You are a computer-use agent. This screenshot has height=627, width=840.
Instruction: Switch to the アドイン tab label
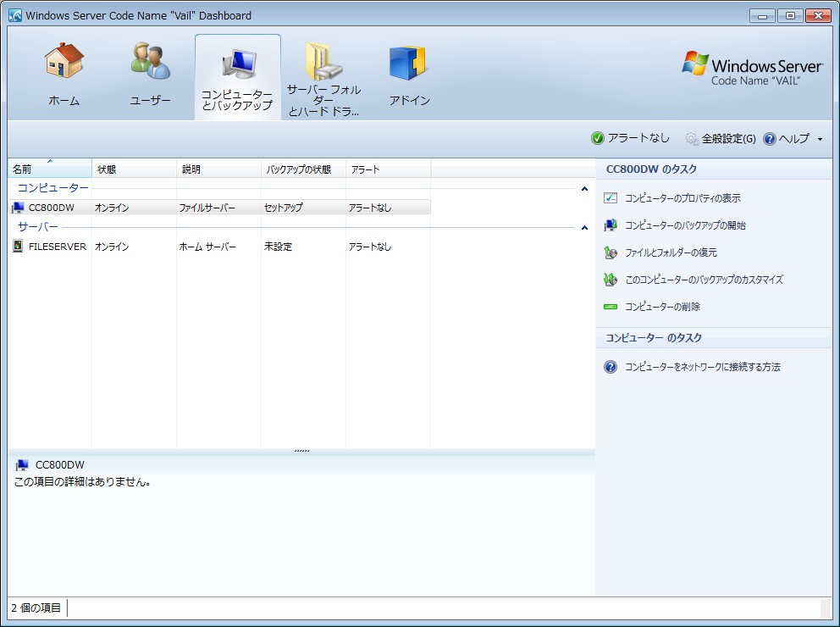click(x=409, y=100)
